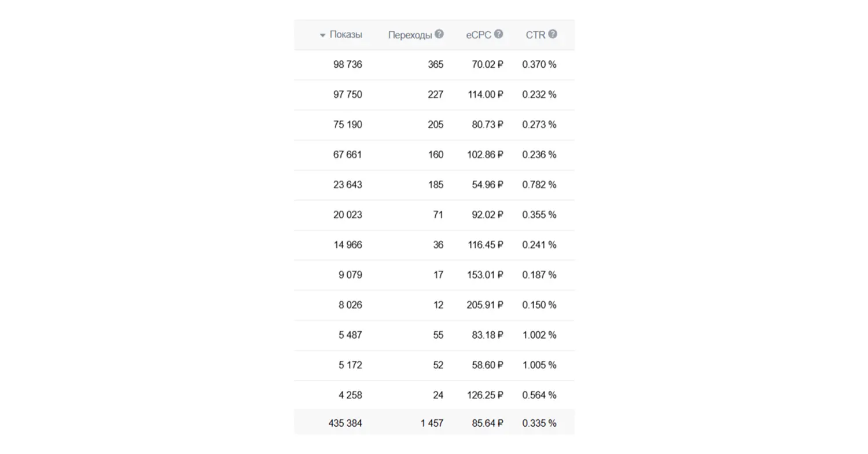Click the help icon beside Переходы
Viewport: 868px width, 454px height.
[439, 34]
